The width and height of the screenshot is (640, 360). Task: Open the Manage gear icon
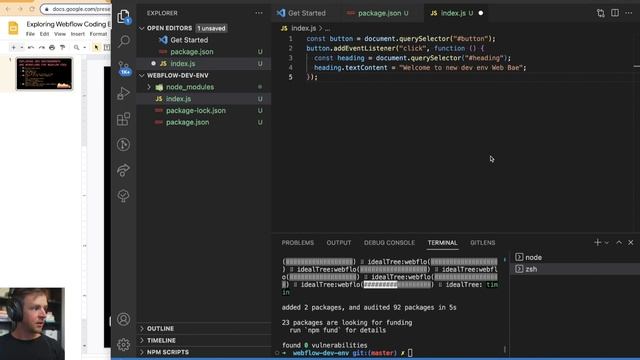click(123, 344)
